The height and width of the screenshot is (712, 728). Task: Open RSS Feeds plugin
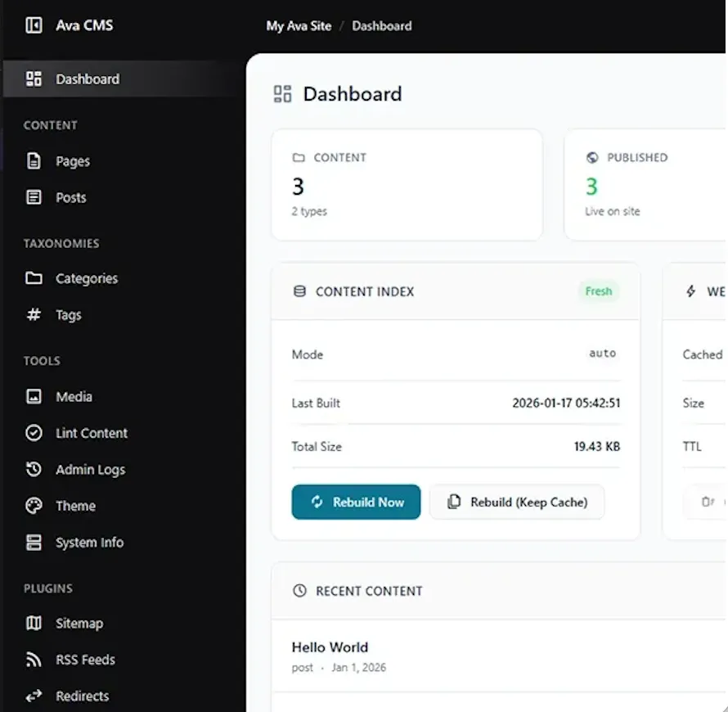pyautogui.click(x=123, y=660)
